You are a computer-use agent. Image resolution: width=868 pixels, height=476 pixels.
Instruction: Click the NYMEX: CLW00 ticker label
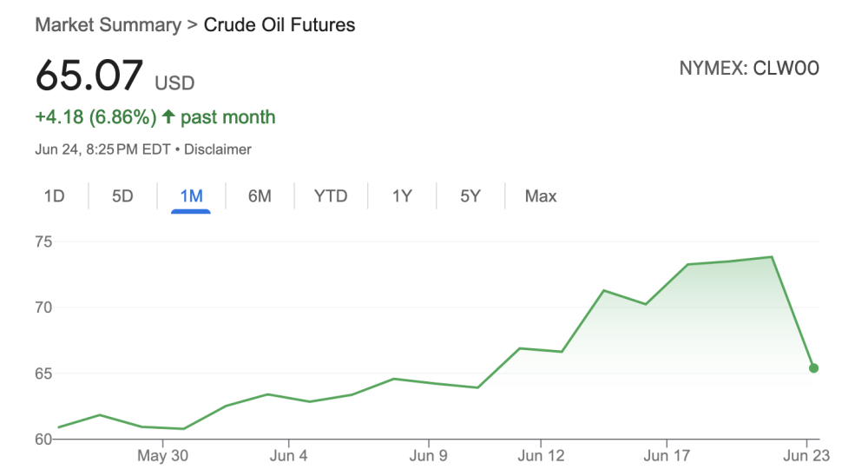coord(749,68)
